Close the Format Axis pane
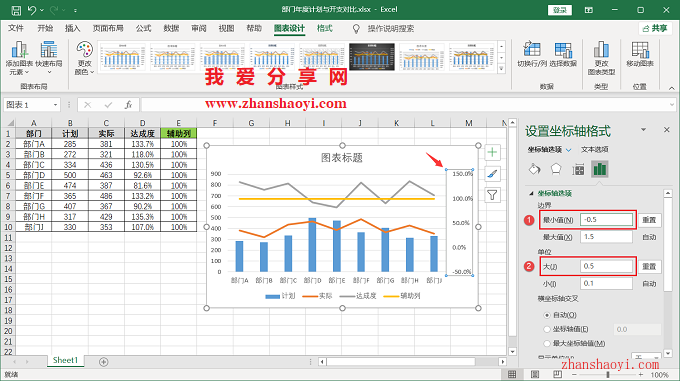 (667, 130)
